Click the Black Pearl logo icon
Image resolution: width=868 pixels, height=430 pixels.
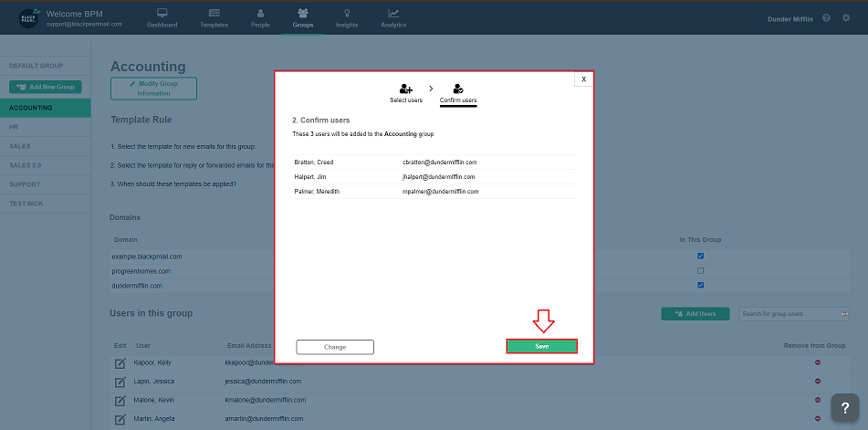tap(29, 18)
